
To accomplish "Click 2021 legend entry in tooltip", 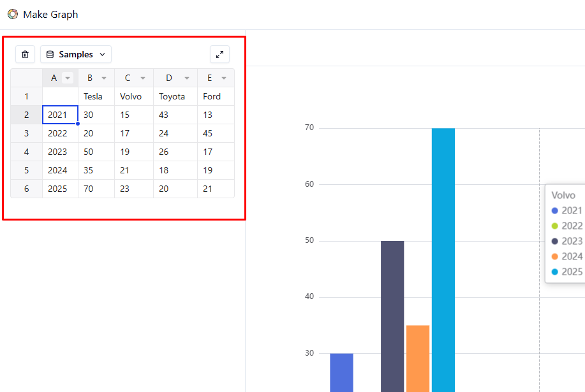I will tap(568, 210).
